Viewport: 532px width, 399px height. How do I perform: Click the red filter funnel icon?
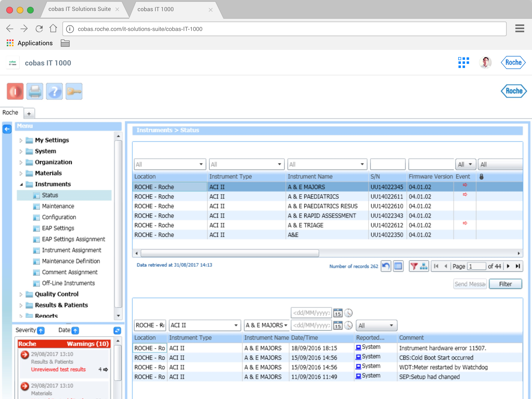[x=414, y=266]
